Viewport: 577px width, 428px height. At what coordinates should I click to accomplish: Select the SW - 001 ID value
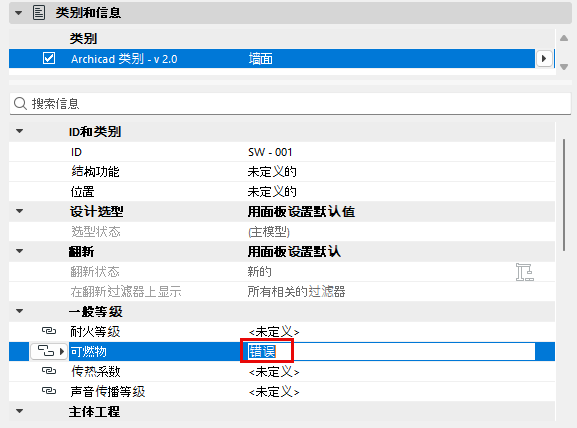coord(270,152)
